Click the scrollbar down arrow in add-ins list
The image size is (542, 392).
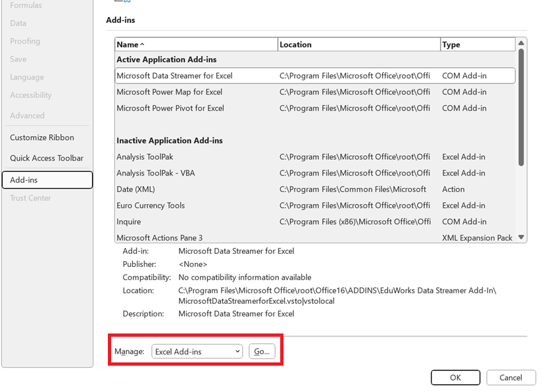(522, 237)
